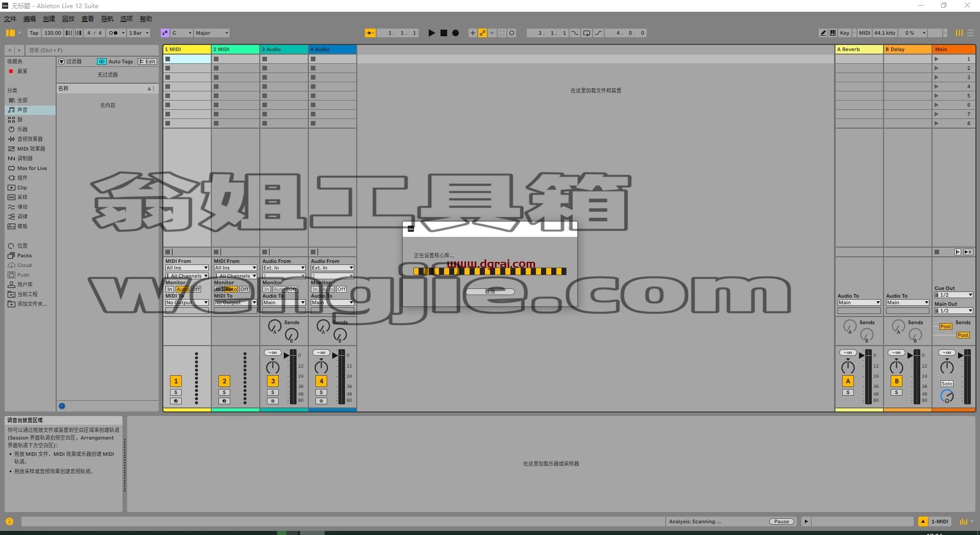Open the 查看 menu

point(88,19)
